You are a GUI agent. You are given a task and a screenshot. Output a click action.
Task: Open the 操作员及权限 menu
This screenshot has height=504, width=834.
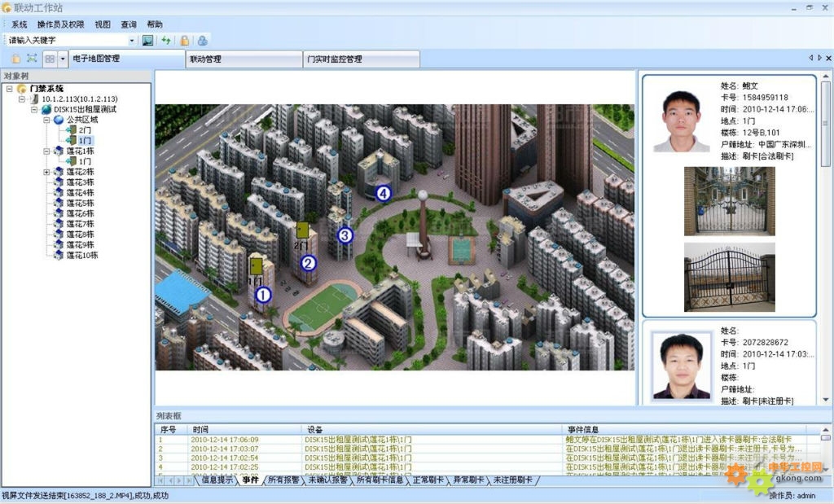pos(60,24)
